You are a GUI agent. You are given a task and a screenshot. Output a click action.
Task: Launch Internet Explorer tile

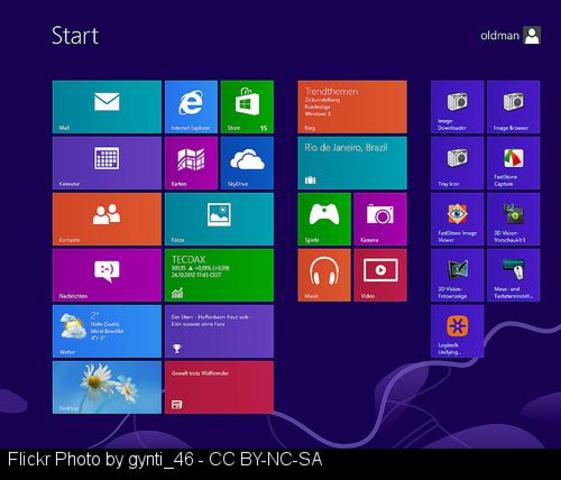click(191, 107)
